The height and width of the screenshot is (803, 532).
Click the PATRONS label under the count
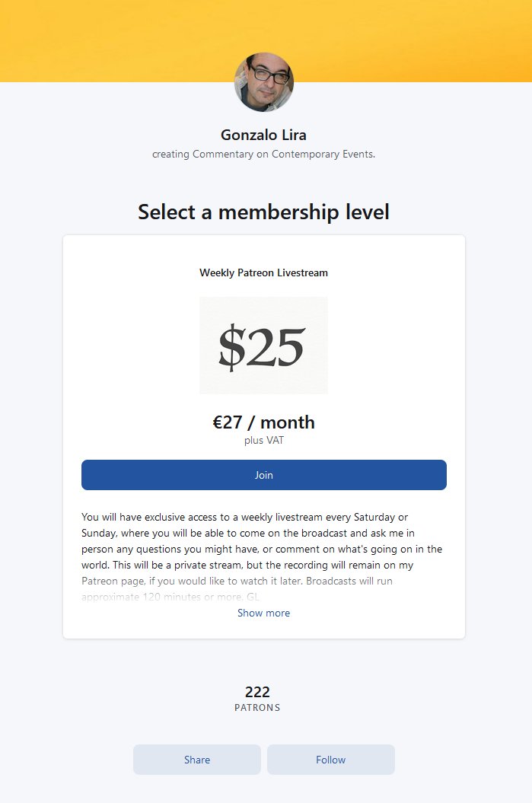(257, 708)
